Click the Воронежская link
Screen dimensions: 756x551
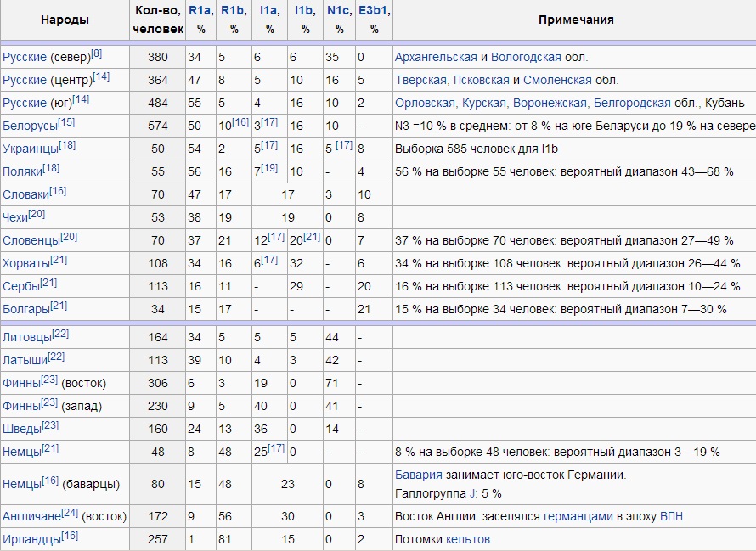tap(551, 104)
